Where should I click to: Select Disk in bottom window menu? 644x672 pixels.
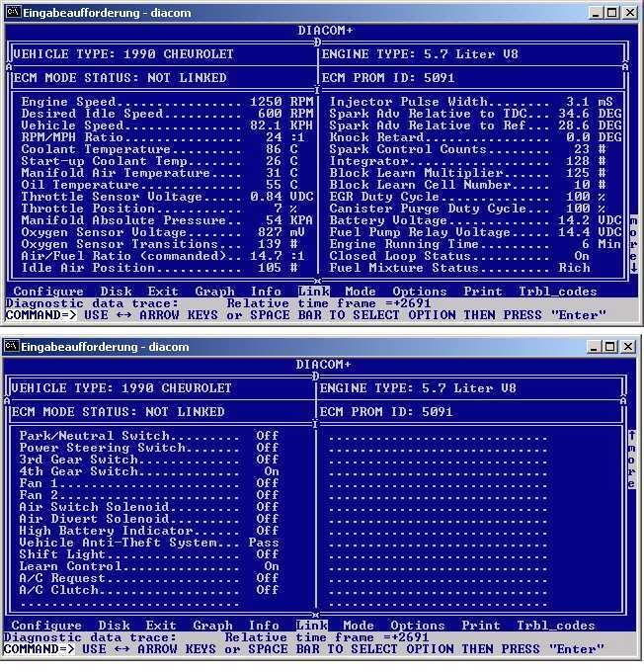click(x=114, y=626)
